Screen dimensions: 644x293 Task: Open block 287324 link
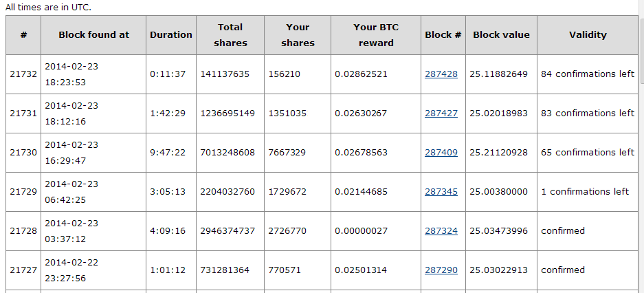(441, 231)
